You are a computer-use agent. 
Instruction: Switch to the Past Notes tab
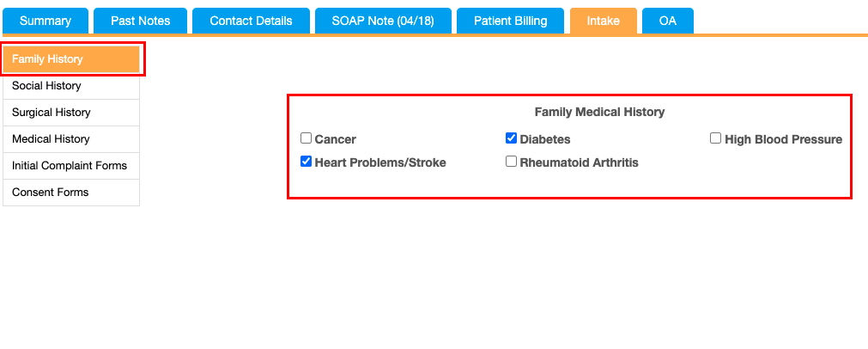(x=141, y=21)
